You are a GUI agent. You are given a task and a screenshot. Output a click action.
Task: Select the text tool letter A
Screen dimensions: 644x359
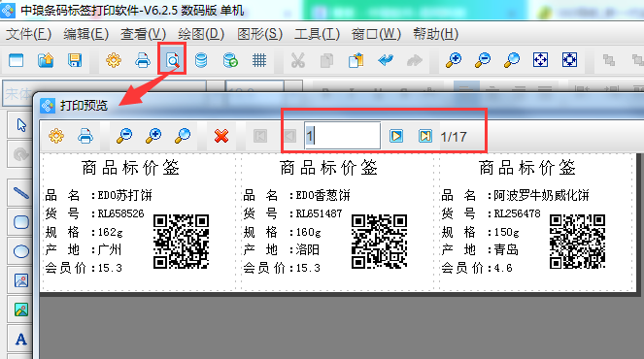tap(21, 340)
